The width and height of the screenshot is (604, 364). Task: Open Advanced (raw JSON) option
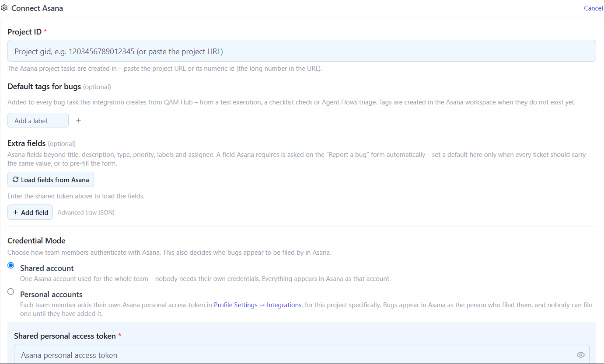pyautogui.click(x=86, y=212)
